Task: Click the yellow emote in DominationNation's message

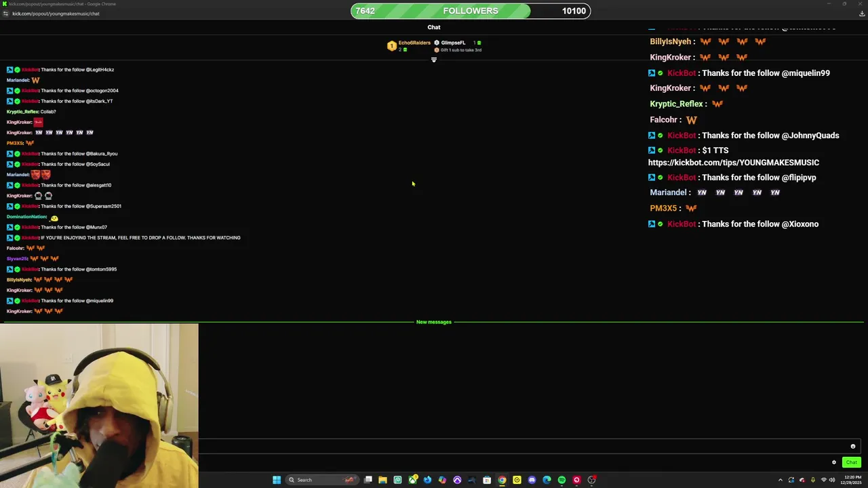Action: coord(54,218)
